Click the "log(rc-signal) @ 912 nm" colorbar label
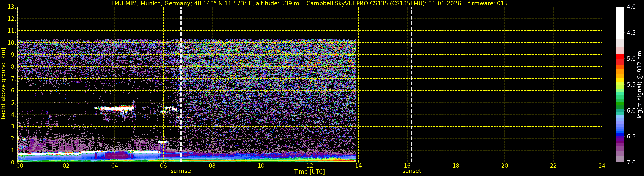The width and height of the screenshot is (644, 176). [640, 85]
